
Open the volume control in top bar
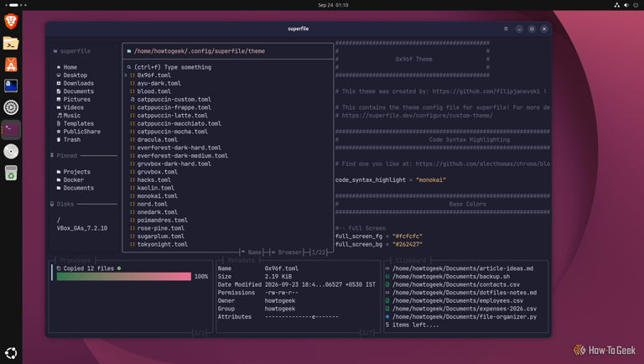coord(626,5)
